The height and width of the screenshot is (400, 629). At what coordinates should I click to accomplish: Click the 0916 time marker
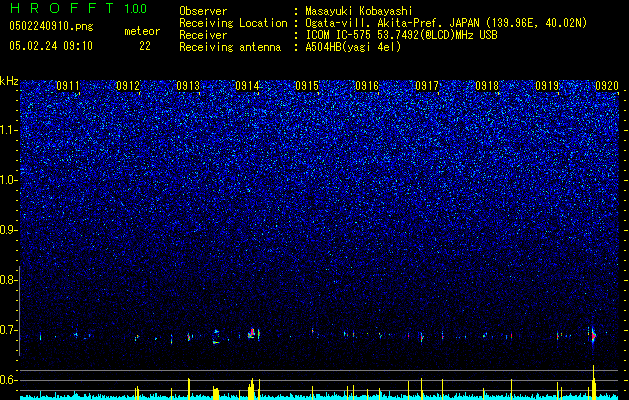367,86
